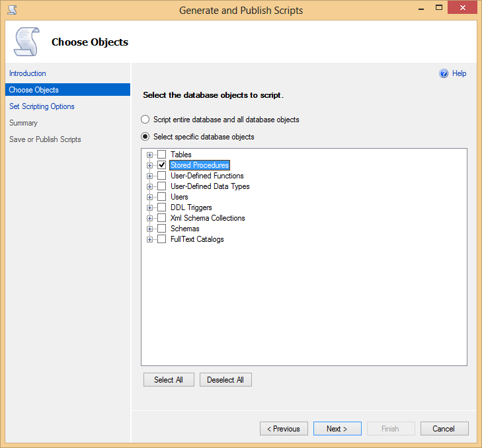Uncheck the Stored Procedures checkbox
The image size is (482, 448).
click(162, 165)
